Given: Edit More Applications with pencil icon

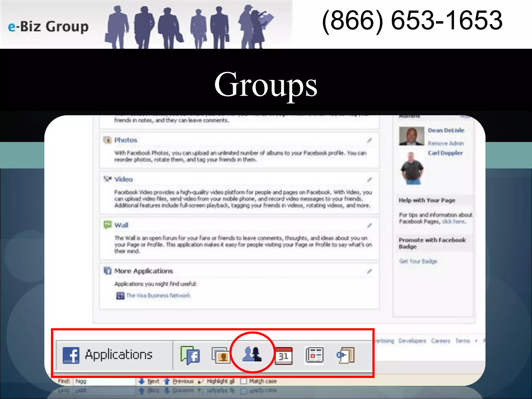Looking at the screenshot, I should point(369,271).
